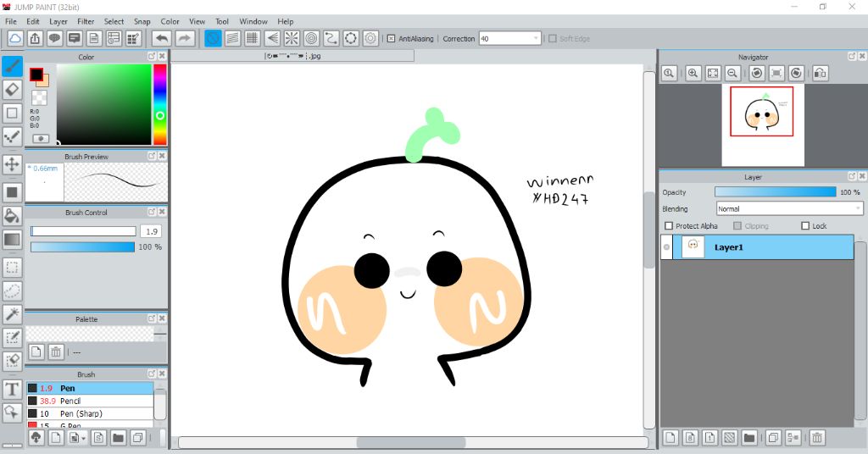Click the rainbow hue slider bar
The image size is (868, 454).
pyautogui.click(x=160, y=104)
